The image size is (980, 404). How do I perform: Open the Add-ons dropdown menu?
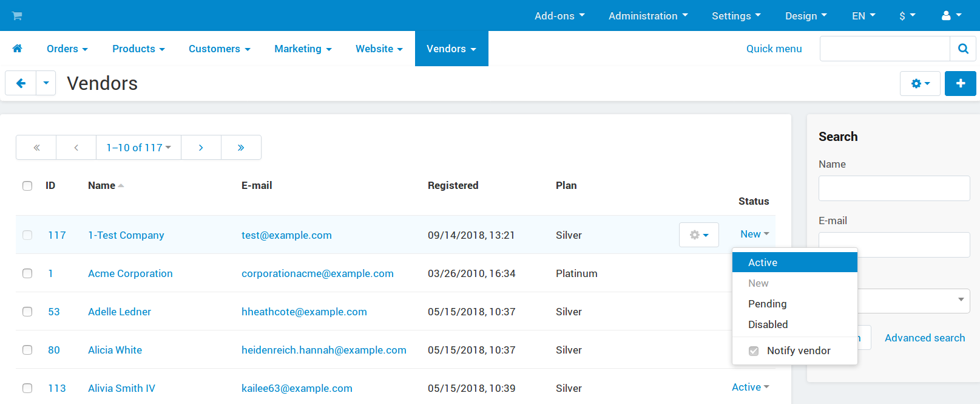click(559, 16)
